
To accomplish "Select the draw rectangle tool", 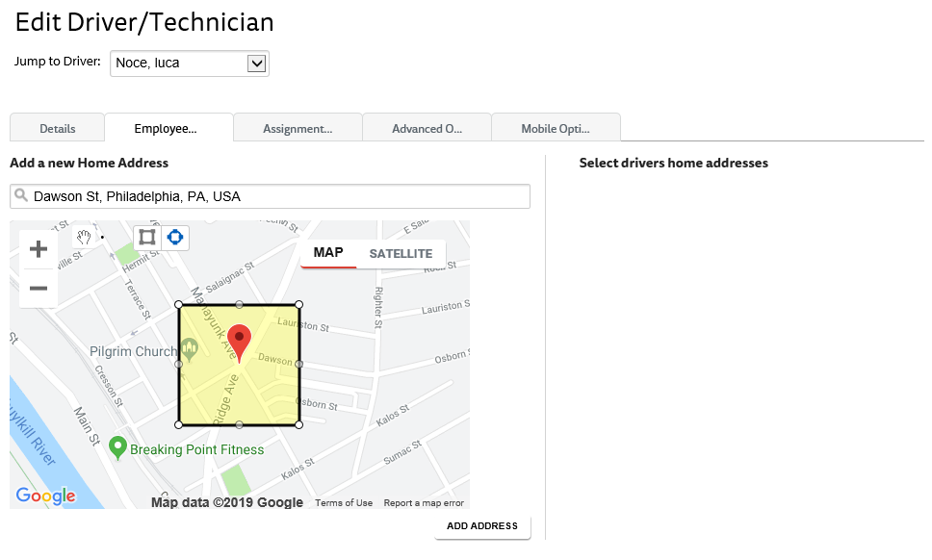I will pyautogui.click(x=146, y=238).
